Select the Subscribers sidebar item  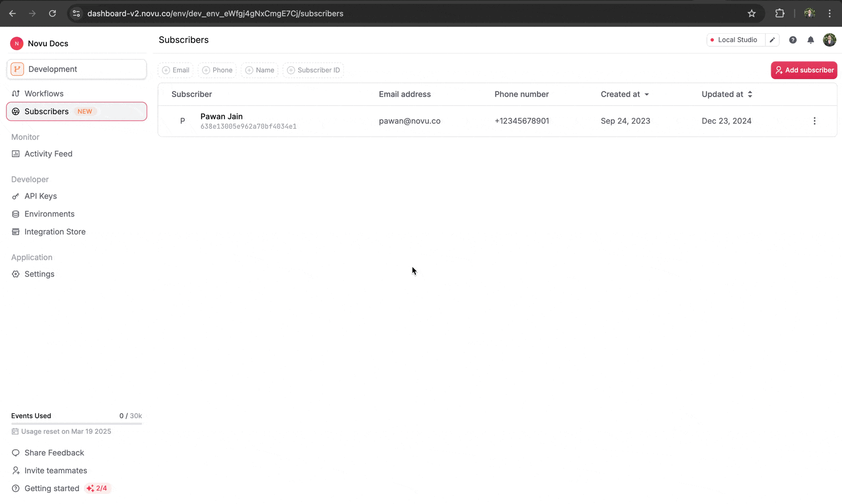[46, 111]
